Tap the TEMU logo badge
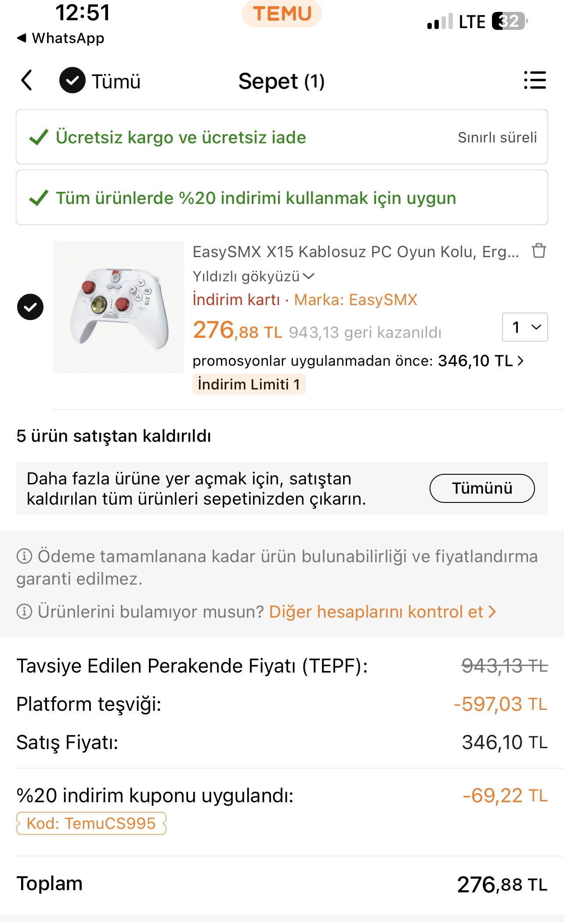 pos(282,14)
